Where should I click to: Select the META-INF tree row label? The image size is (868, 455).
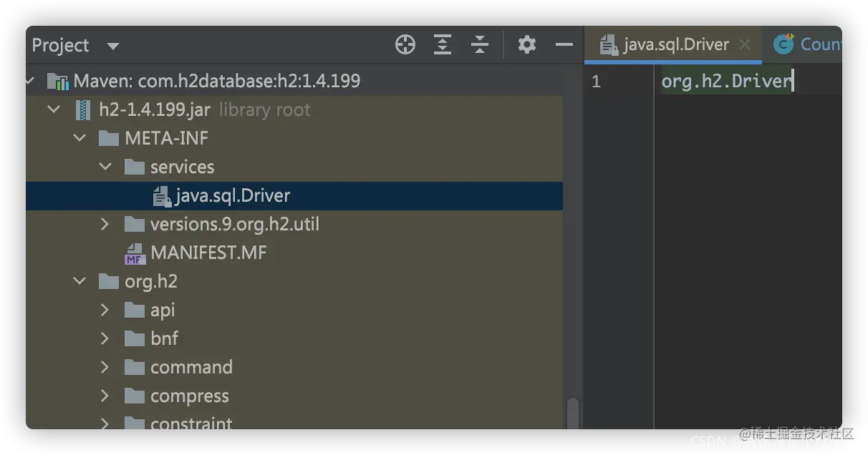pos(167,139)
